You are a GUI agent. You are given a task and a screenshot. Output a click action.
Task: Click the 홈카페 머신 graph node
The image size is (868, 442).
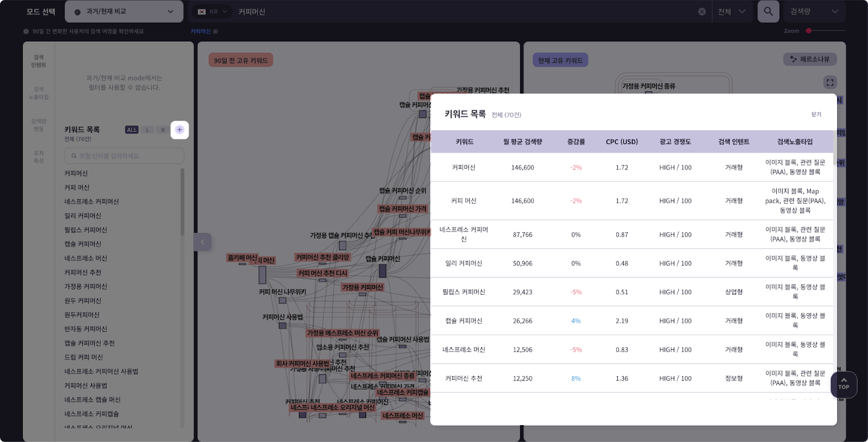(x=242, y=258)
